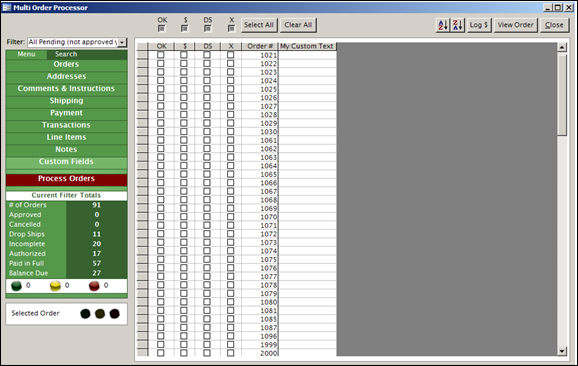The image size is (578, 366).
Task: Check the DS box for order 1025
Action: click(x=207, y=89)
